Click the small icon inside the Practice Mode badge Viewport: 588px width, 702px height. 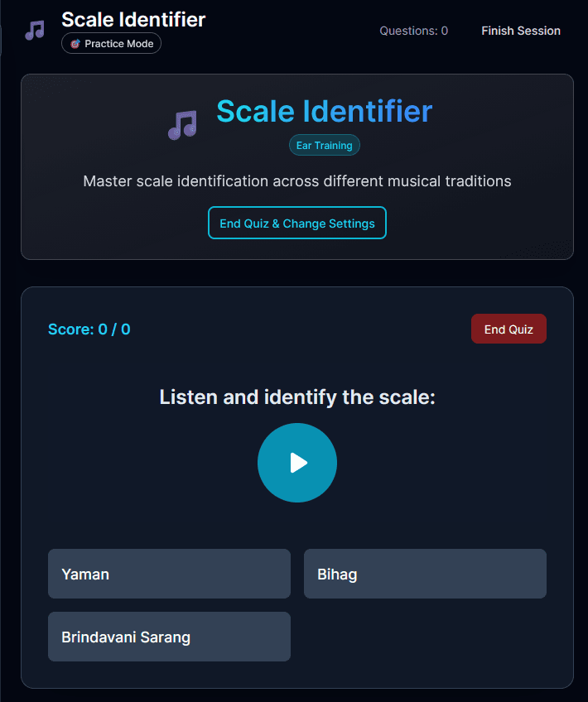pos(75,44)
